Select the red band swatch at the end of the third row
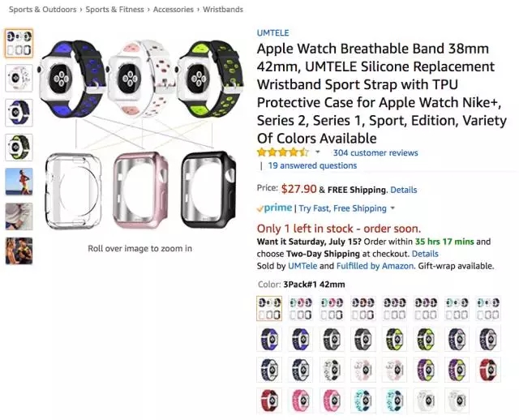Screen dimensions: 519x420 [488, 370]
